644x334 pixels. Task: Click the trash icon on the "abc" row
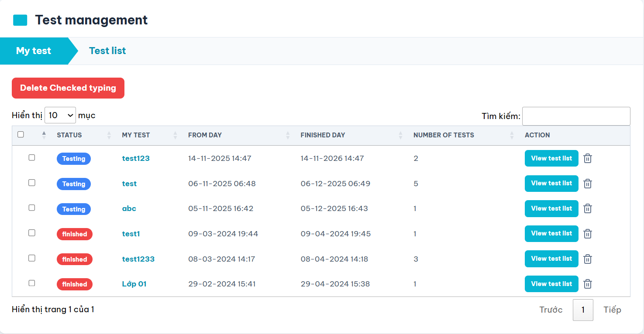(587, 208)
